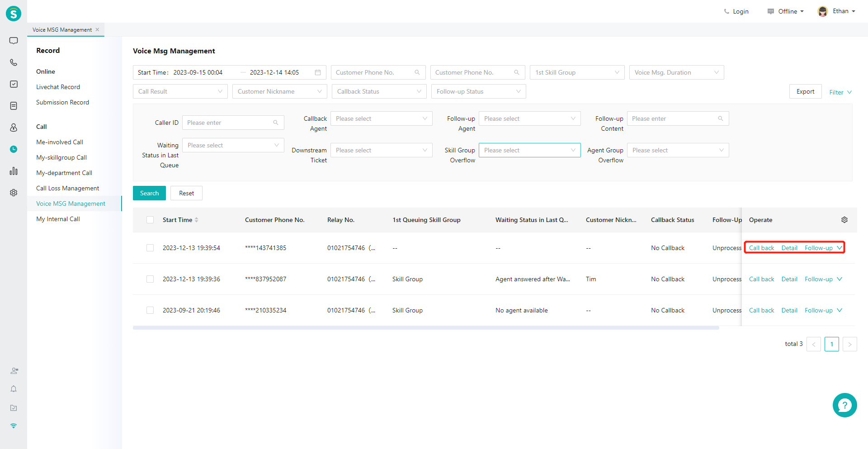This screenshot has width=868, height=449.
Task: Click Follow-up for ****210335234 row
Action: 819,310
